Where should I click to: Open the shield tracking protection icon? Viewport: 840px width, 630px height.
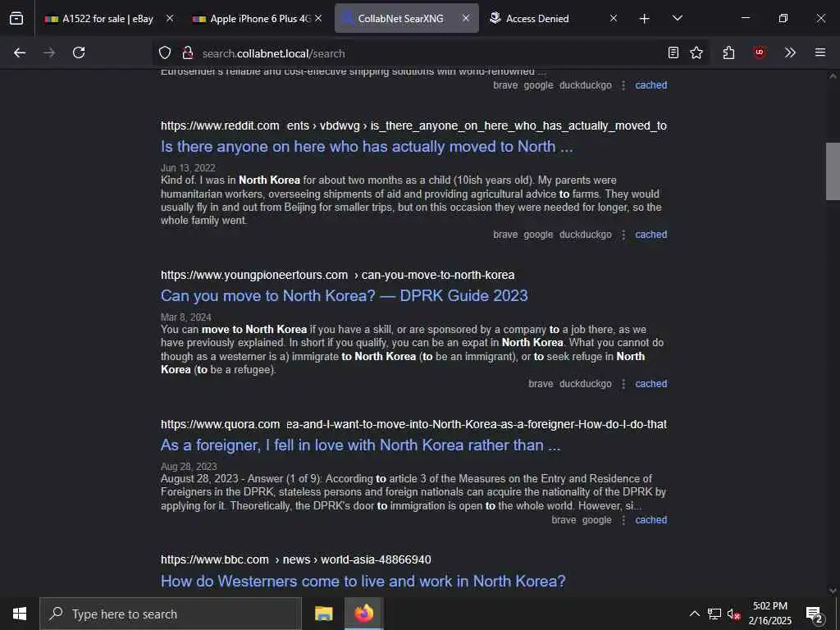[165, 52]
